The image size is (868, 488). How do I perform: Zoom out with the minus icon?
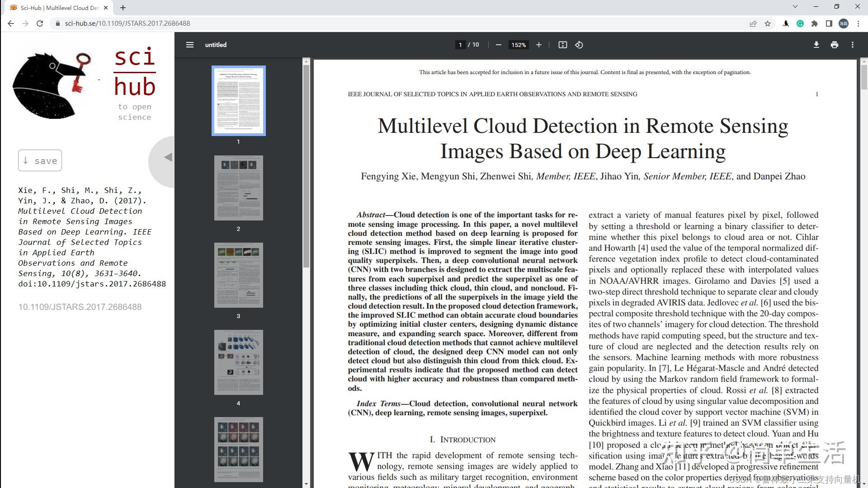click(498, 45)
